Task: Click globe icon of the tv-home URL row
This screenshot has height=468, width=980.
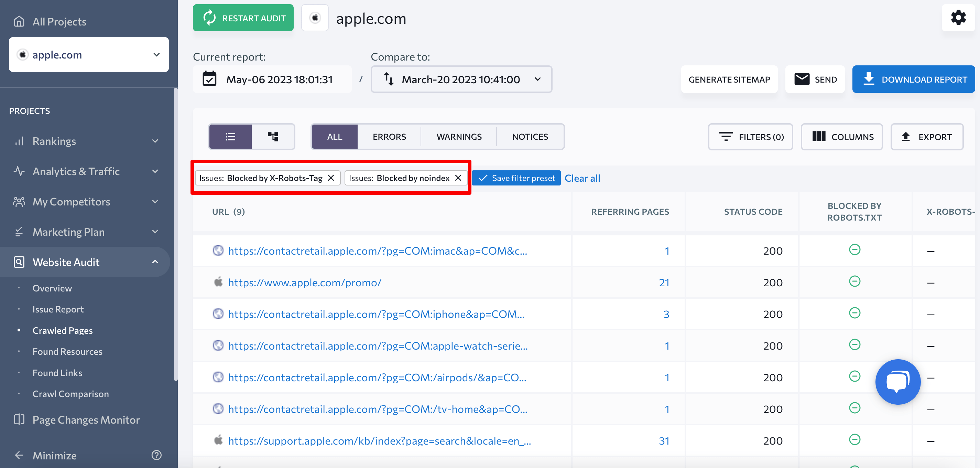Action: point(218,408)
